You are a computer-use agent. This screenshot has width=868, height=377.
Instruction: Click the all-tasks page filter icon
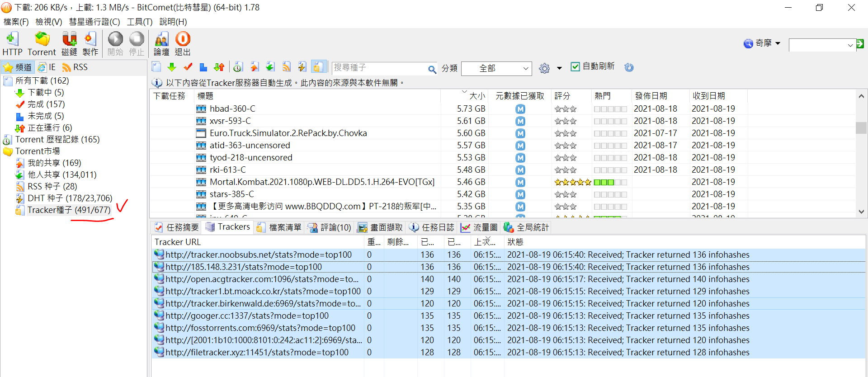point(156,67)
